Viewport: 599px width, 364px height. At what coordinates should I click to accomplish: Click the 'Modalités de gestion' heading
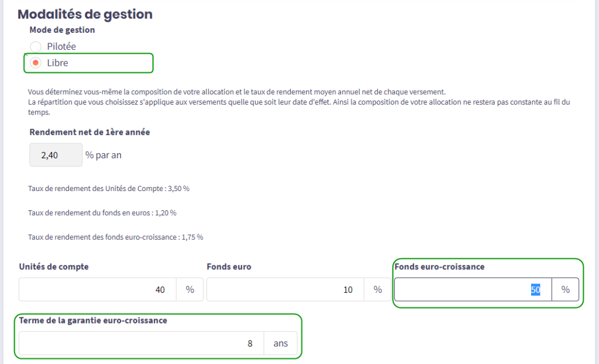[x=85, y=15]
